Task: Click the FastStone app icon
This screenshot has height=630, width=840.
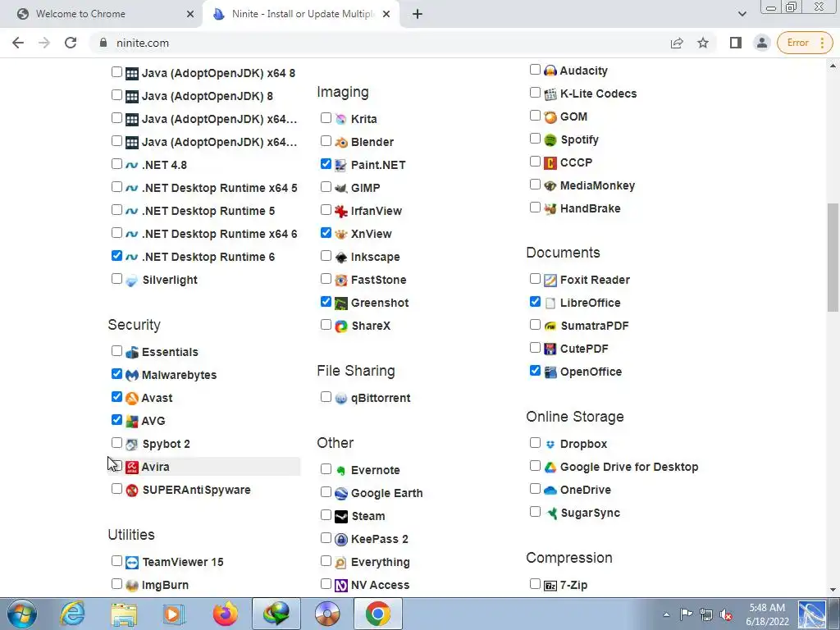Action: tap(341, 281)
